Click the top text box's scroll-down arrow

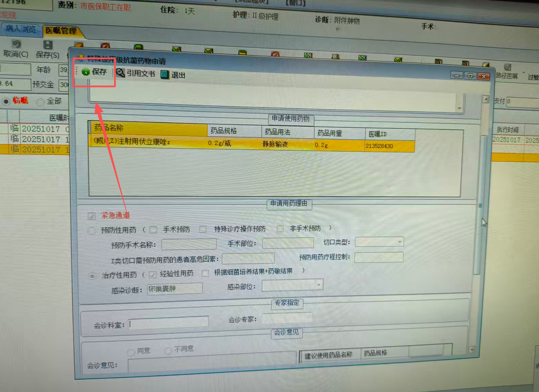click(x=459, y=108)
